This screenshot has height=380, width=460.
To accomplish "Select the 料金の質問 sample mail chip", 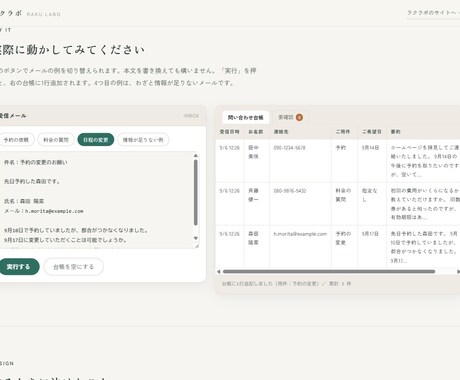I will click(x=56, y=140).
